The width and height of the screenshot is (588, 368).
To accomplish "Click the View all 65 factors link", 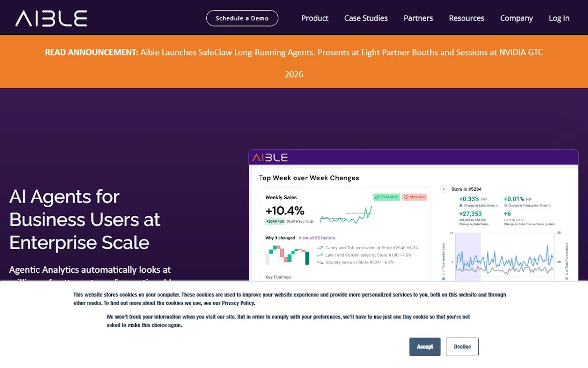I will click(x=316, y=238).
